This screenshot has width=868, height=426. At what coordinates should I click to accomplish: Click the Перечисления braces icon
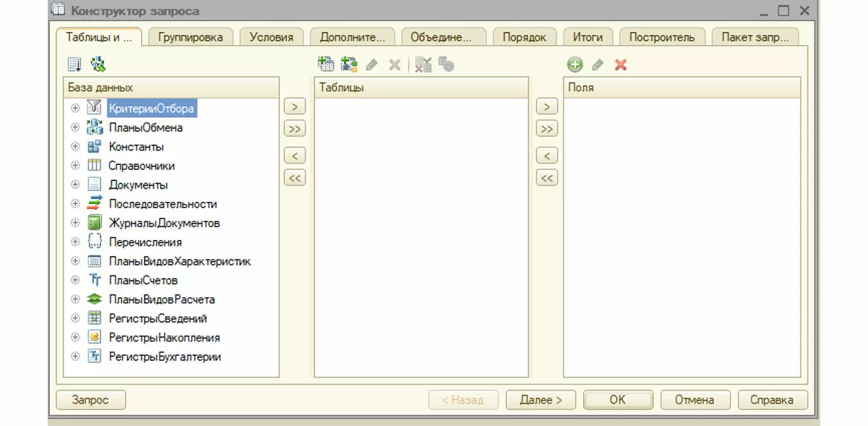coord(94,242)
